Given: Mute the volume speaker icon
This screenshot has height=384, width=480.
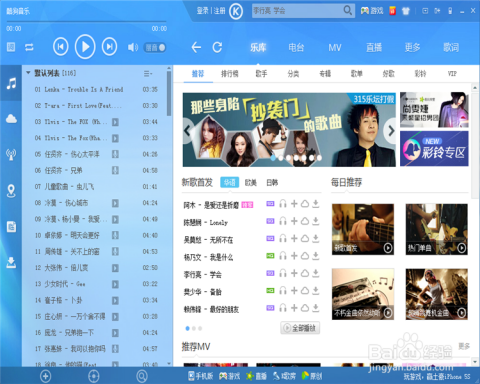Looking at the screenshot, I should (133, 47).
